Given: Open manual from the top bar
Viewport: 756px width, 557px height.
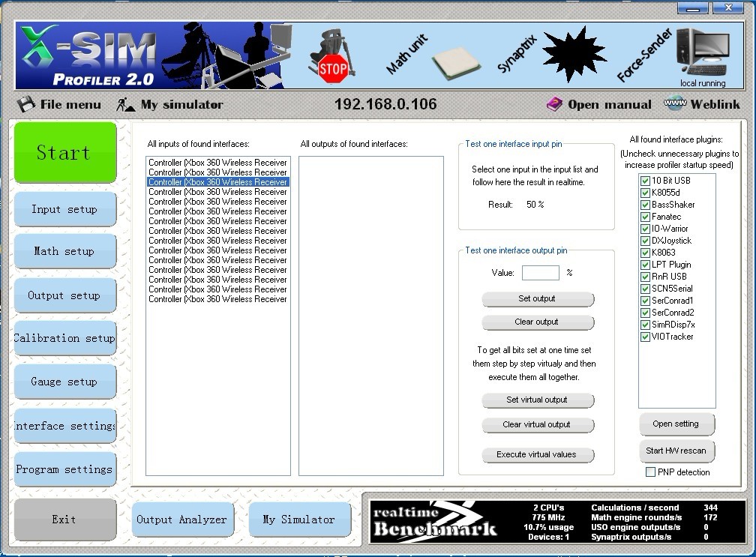Looking at the screenshot, I should tap(610, 104).
